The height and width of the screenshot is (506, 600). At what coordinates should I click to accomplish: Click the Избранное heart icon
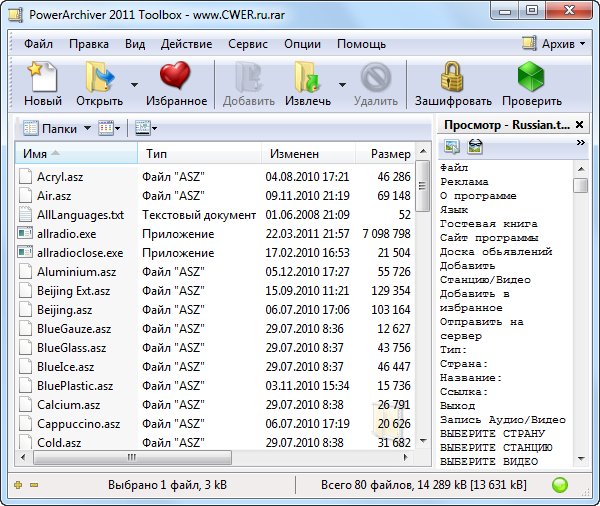(175, 77)
